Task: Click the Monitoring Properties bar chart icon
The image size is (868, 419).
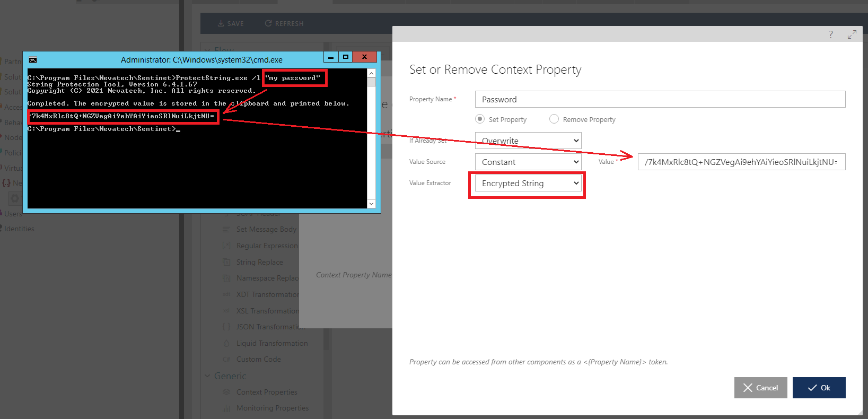Action: tap(226, 408)
